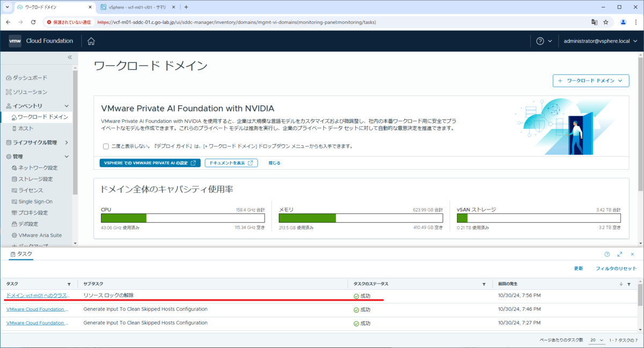Collapse the インベントリ section
The height and width of the screenshot is (348, 644).
[x=67, y=106]
